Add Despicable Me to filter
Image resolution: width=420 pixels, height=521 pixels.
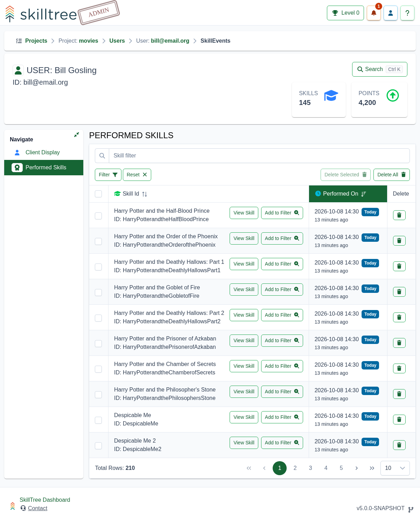[282, 417]
